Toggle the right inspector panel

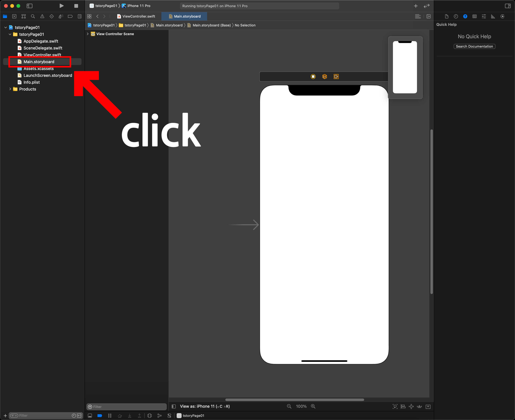508,6
